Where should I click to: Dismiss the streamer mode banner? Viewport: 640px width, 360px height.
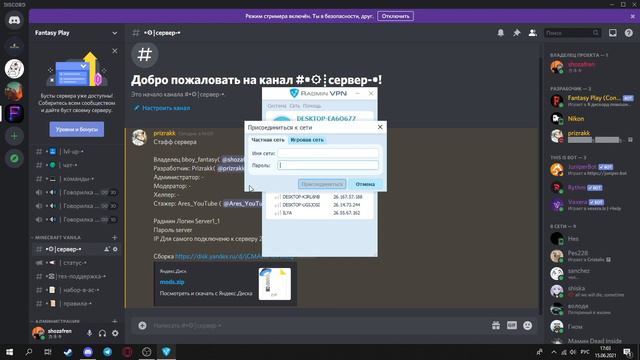coord(633,16)
